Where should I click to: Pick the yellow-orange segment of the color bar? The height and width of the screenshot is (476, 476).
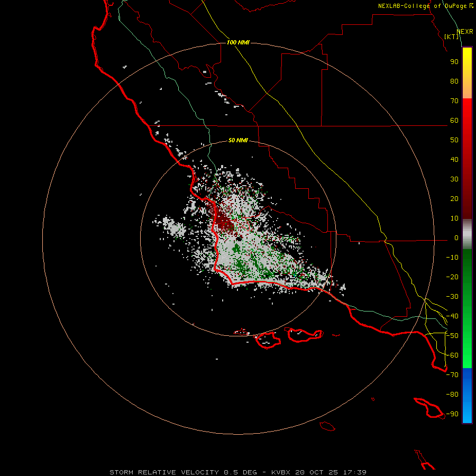point(467,73)
